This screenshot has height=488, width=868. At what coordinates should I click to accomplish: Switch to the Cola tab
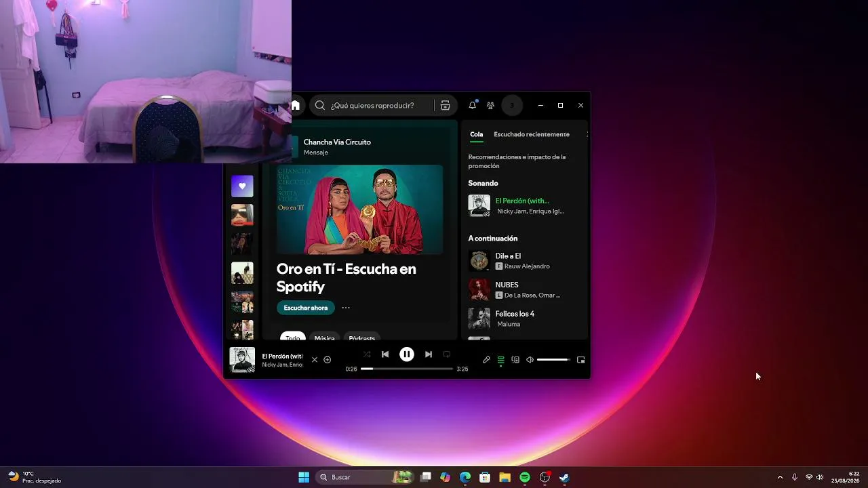point(477,134)
